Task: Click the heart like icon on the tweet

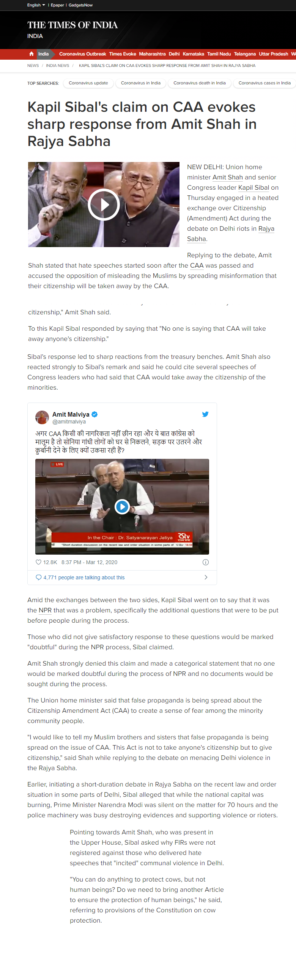Action: click(x=38, y=562)
